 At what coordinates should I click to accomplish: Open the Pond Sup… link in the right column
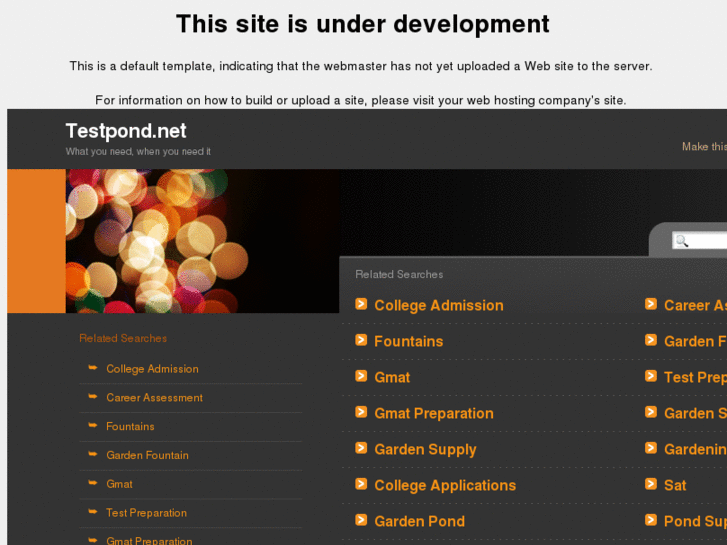click(x=695, y=521)
